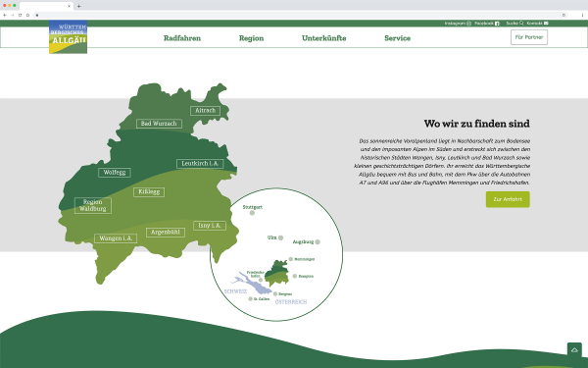
Task: Click the Kontakt envelope icon
Action: [x=546, y=24]
